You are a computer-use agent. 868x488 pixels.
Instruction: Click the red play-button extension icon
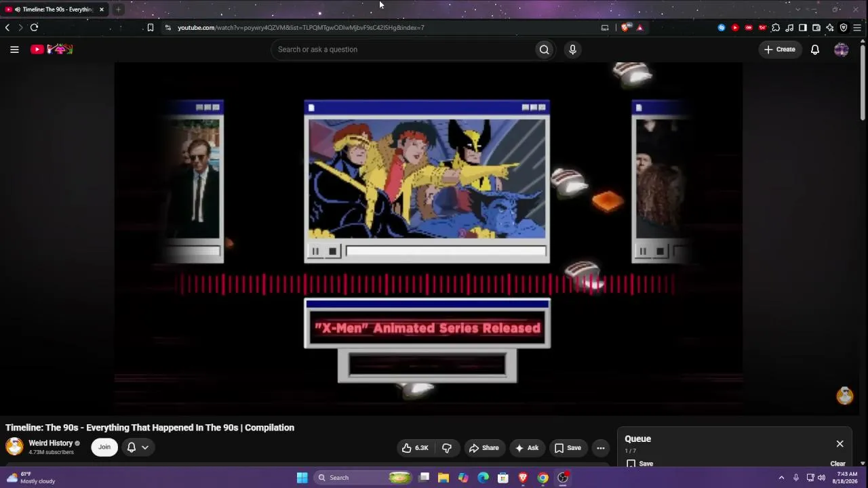735,28
